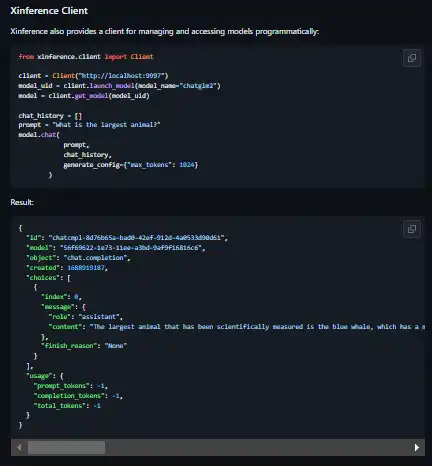Click the Client("http://localhost:9997") line
This screenshot has width=432, height=466.
93,76
